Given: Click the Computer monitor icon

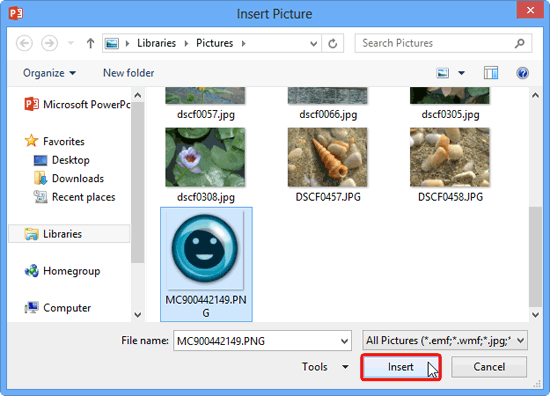Looking at the screenshot, I should pyautogui.click(x=32, y=308).
